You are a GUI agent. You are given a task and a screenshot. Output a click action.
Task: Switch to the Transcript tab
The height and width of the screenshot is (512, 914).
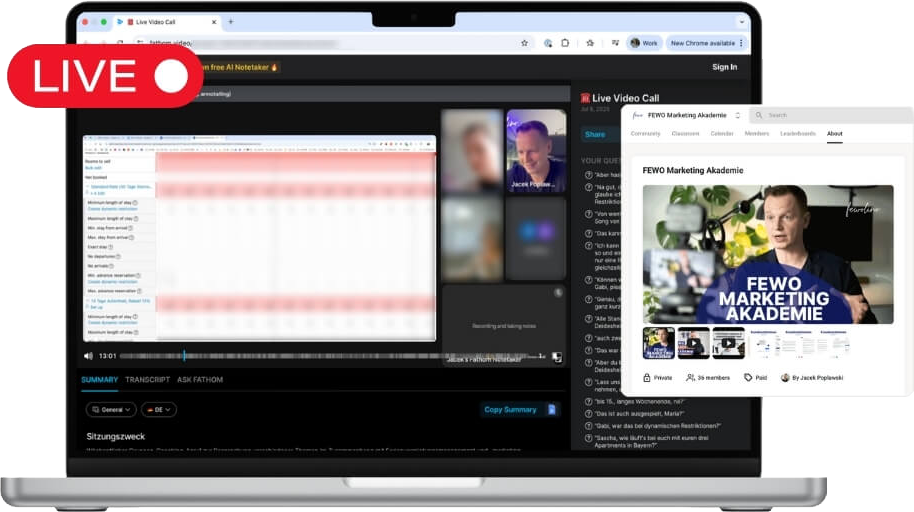pos(147,380)
